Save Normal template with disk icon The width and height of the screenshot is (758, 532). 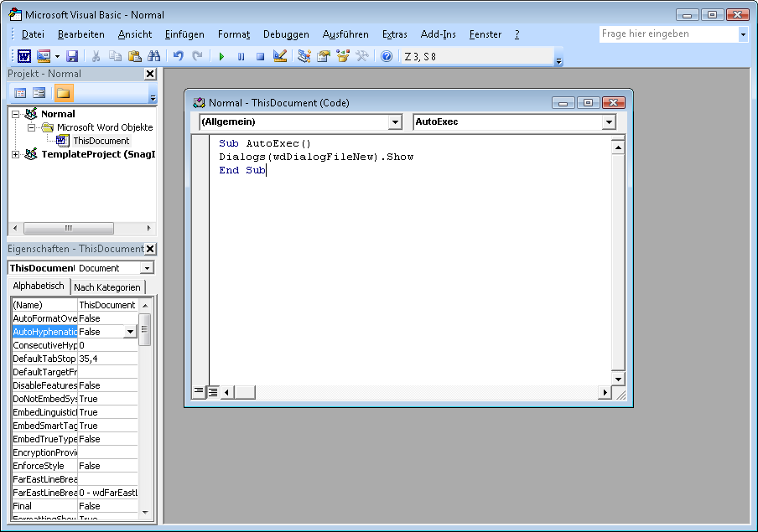tap(72, 56)
